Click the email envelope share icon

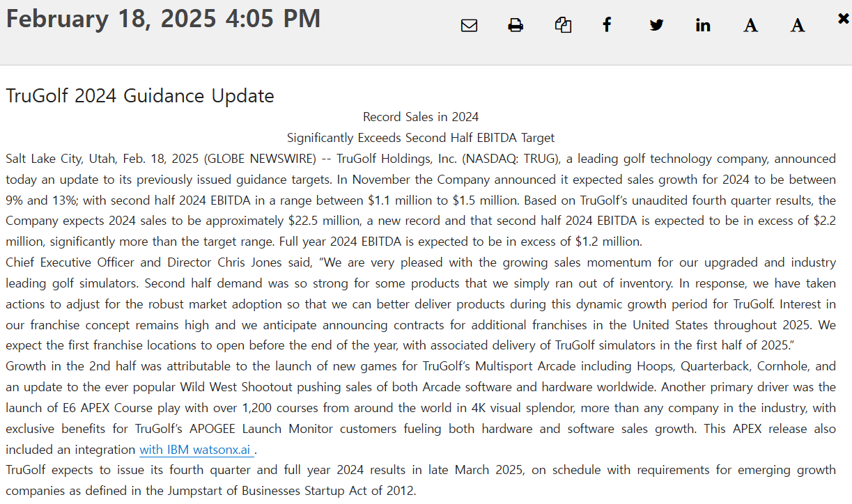pos(469,26)
